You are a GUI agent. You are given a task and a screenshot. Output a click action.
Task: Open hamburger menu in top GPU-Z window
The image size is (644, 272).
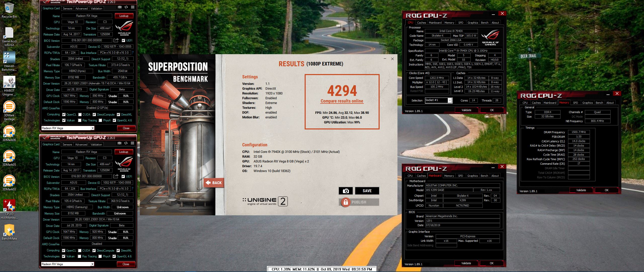point(133,7)
